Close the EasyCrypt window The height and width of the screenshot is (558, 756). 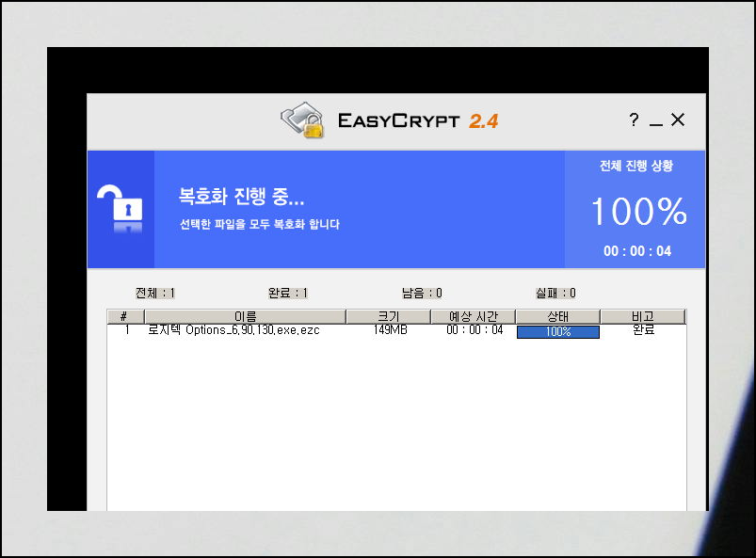coord(678,120)
